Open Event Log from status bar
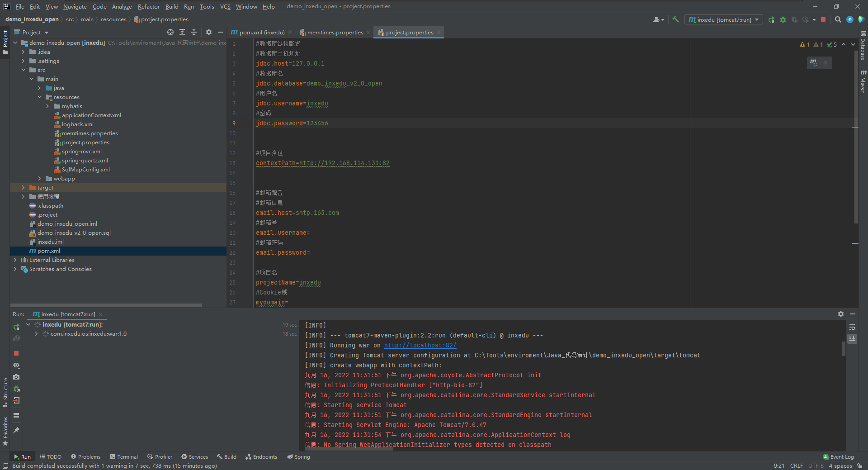Viewport: 868px width, 470px height. point(838,457)
